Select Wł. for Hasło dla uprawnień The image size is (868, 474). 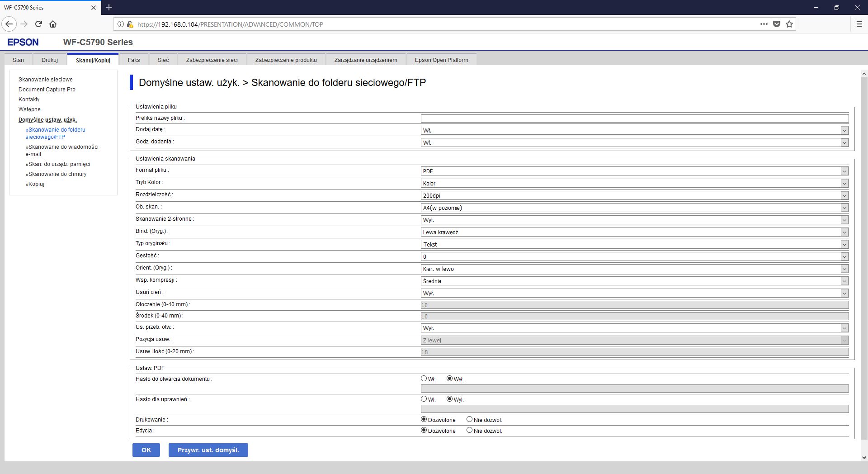pos(424,399)
